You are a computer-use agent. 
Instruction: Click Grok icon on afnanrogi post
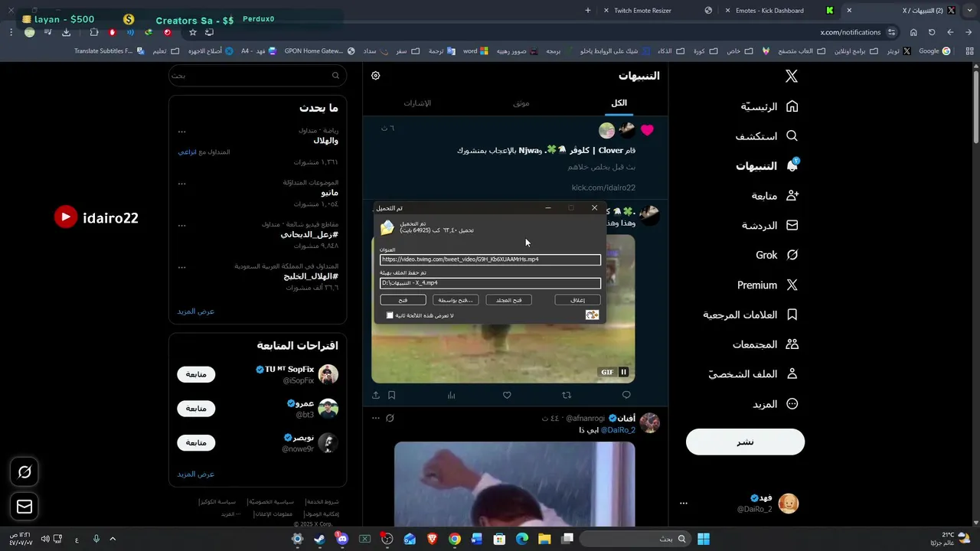tap(390, 418)
